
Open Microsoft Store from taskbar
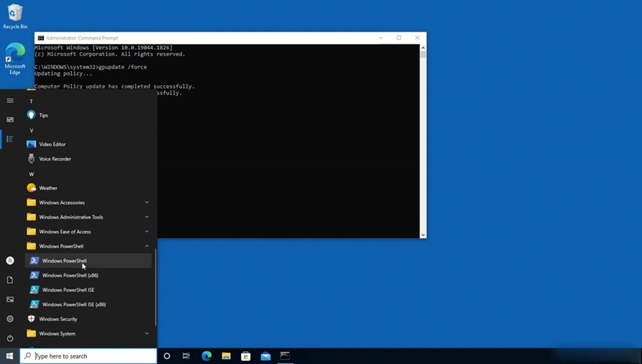(246, 356)
